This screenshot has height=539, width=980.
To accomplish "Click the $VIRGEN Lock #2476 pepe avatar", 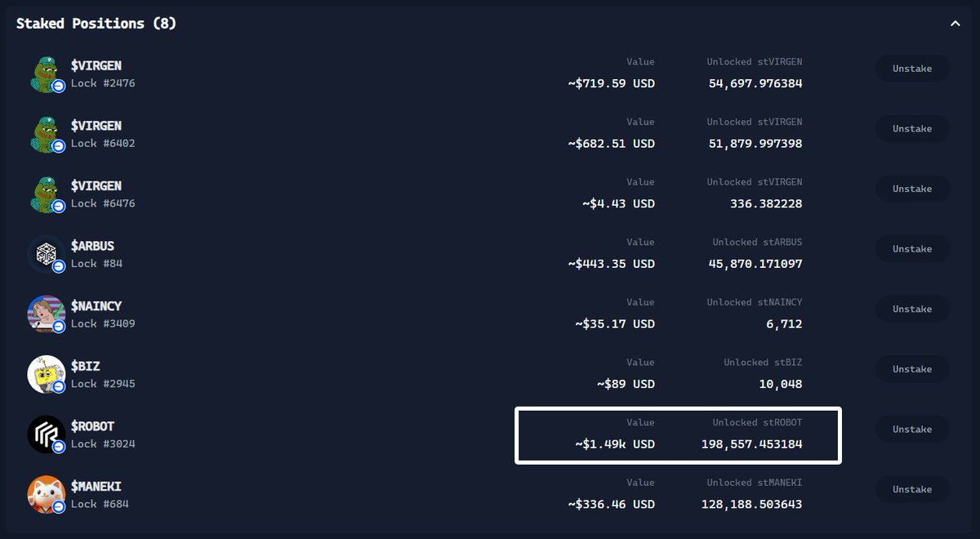I will click(47, 74).
